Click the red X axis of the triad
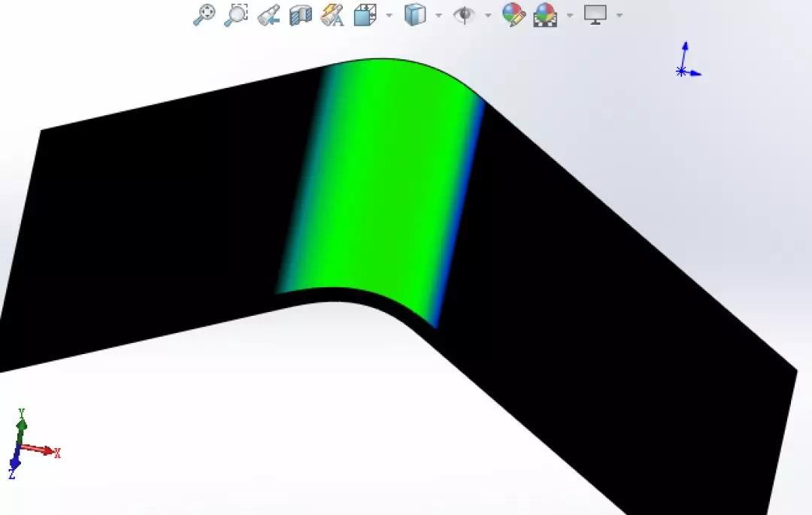Image resolution: width=812 pixels, height=515 pixels. [x=41, y=450]
